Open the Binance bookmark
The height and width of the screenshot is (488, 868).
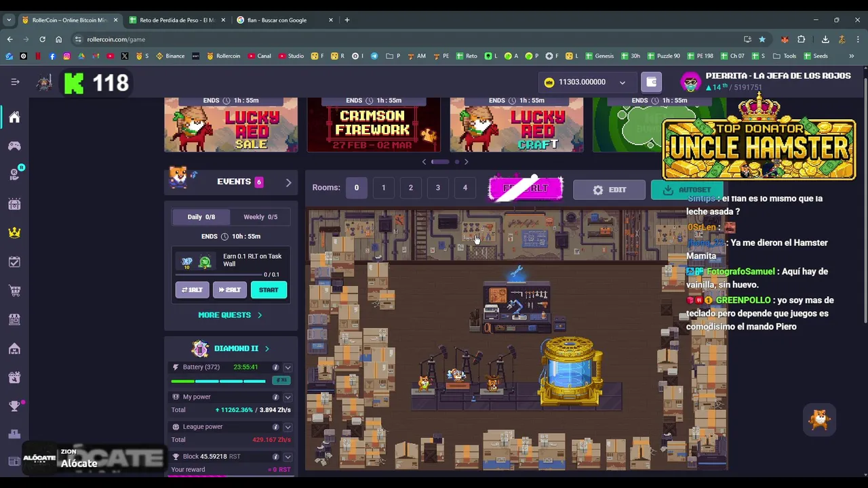tap(170, 56)
